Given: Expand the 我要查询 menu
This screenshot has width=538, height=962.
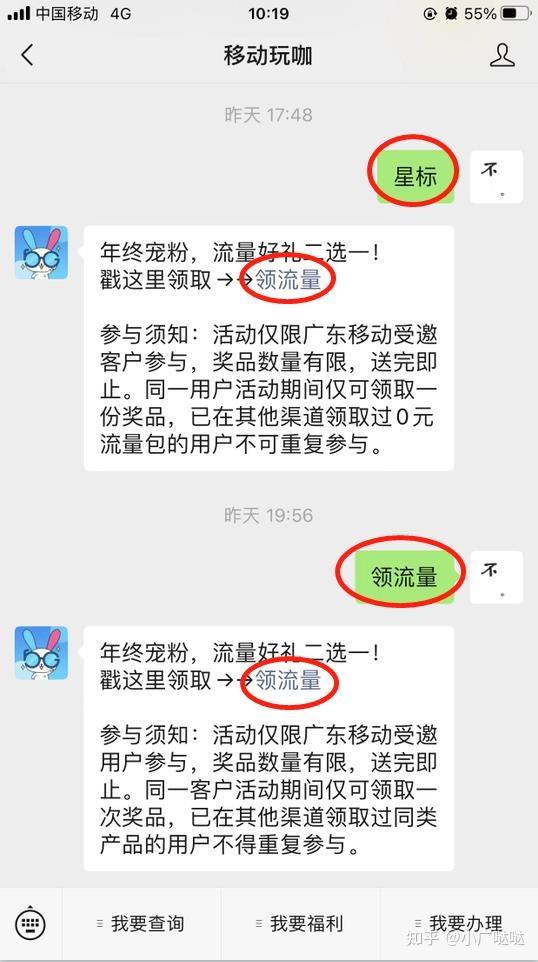Looking at the screenshot, I should point(141,923).
